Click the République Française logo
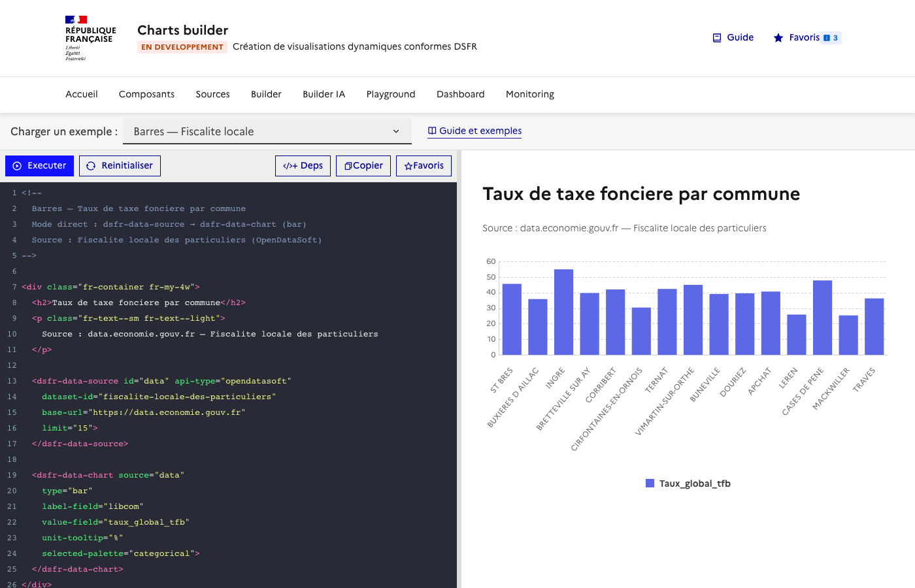 point(90,38)
